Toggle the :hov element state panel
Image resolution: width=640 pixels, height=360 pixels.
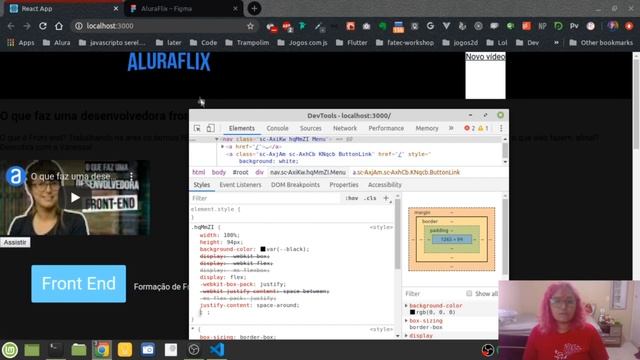pyautogui.click(x=351, y=198)
